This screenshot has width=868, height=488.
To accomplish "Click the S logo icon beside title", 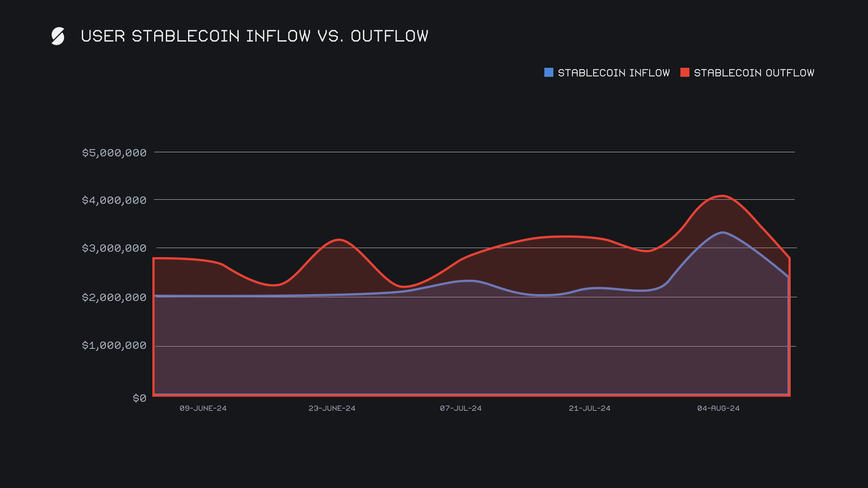I will pyautogui.click(x=58, y=36).
